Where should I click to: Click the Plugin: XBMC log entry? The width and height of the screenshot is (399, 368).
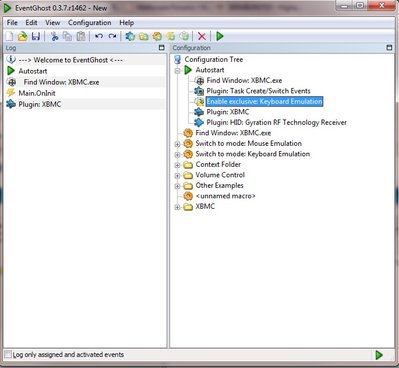point(40,104)
